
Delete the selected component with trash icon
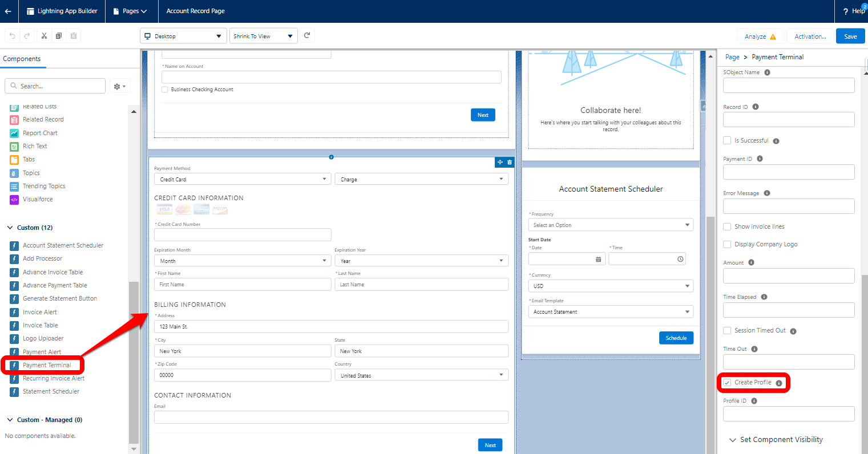point(510,163)
